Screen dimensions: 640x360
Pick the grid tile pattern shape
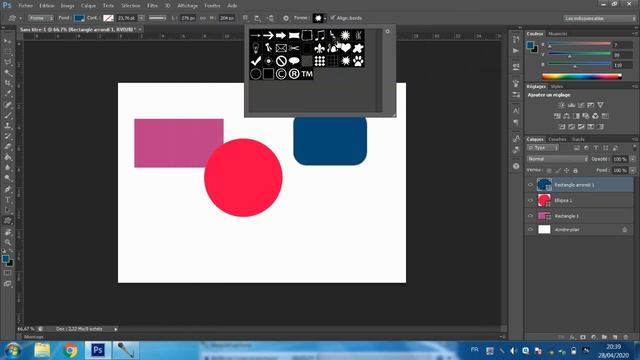[x=320, y=61]
